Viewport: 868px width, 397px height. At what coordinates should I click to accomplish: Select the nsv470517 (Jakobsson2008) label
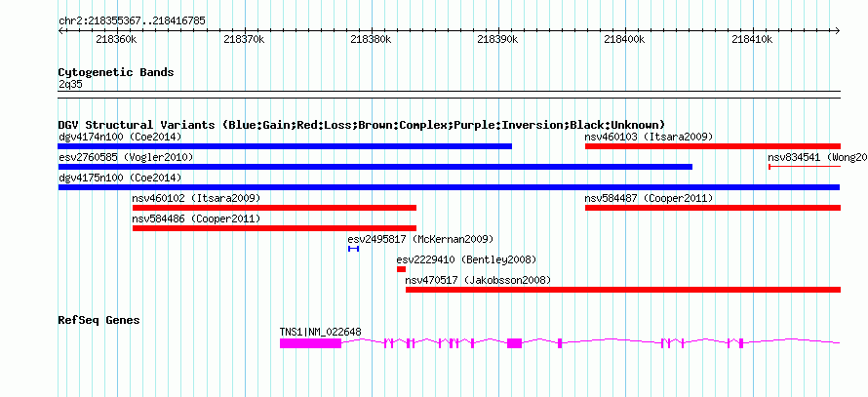pos(478,280)
